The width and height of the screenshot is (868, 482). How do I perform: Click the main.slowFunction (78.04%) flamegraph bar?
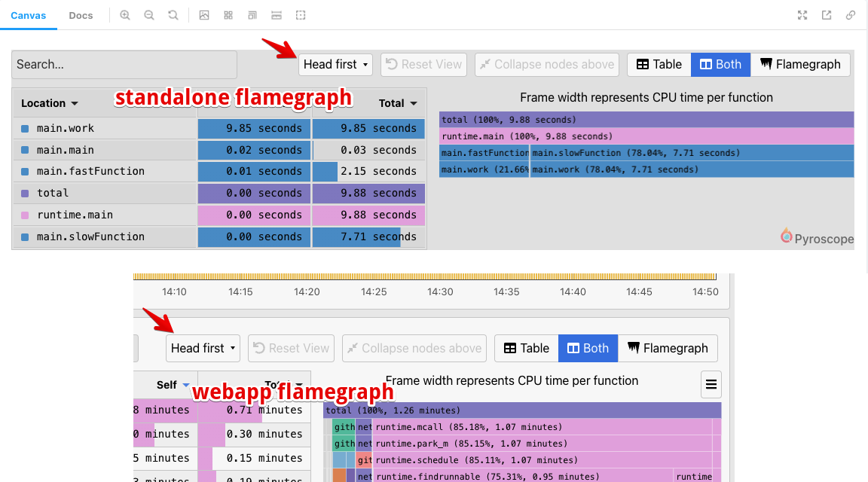pos(692,153)
